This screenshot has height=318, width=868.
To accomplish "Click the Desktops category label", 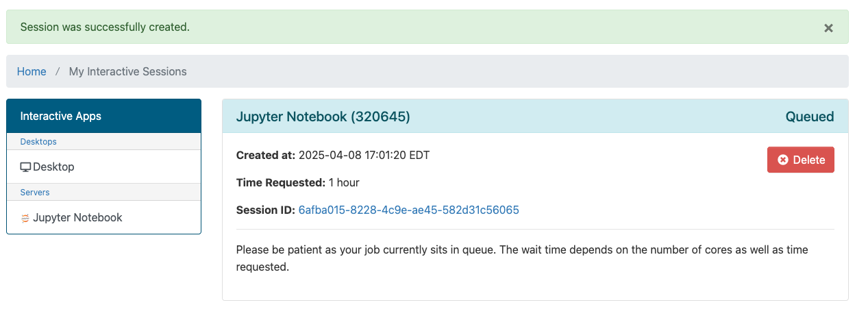I will pos(38,142).
